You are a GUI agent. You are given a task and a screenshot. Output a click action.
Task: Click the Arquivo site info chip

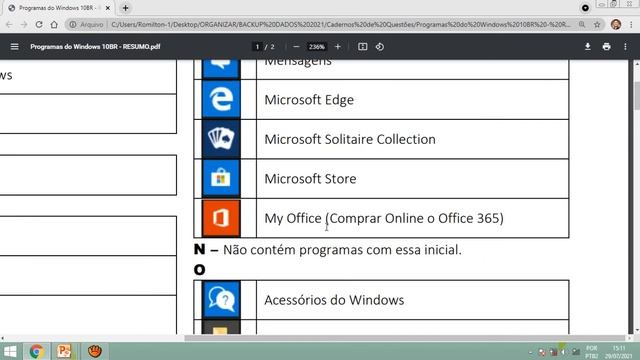pos(87,24)
